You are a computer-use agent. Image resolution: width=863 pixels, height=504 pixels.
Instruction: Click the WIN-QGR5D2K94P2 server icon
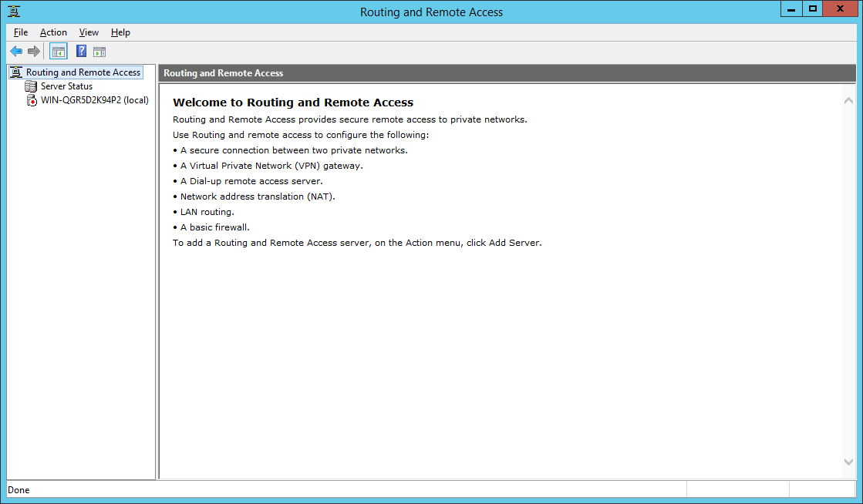click(32, 100)
